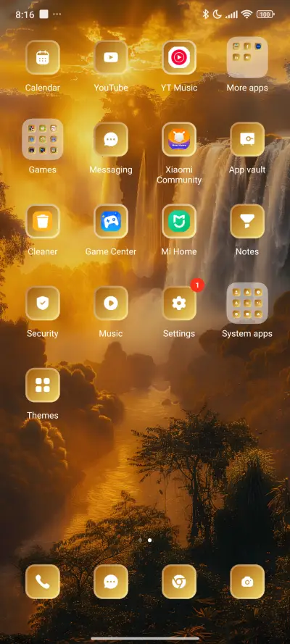Open the Camera from dock
This screenshot has width=290, height=644.
[247, 582]
